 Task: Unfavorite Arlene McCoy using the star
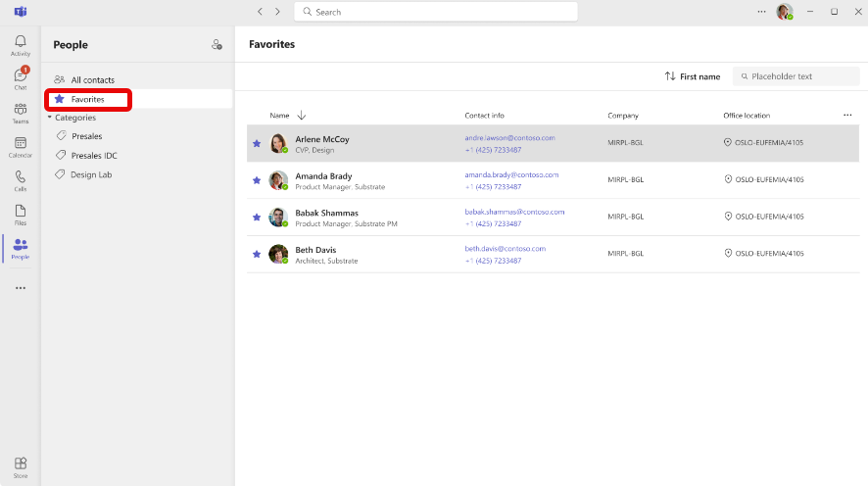[x=257, y=144]
